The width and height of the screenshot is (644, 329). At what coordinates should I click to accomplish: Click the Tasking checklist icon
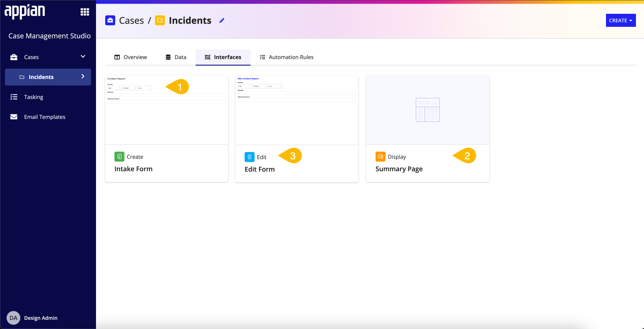14,97
